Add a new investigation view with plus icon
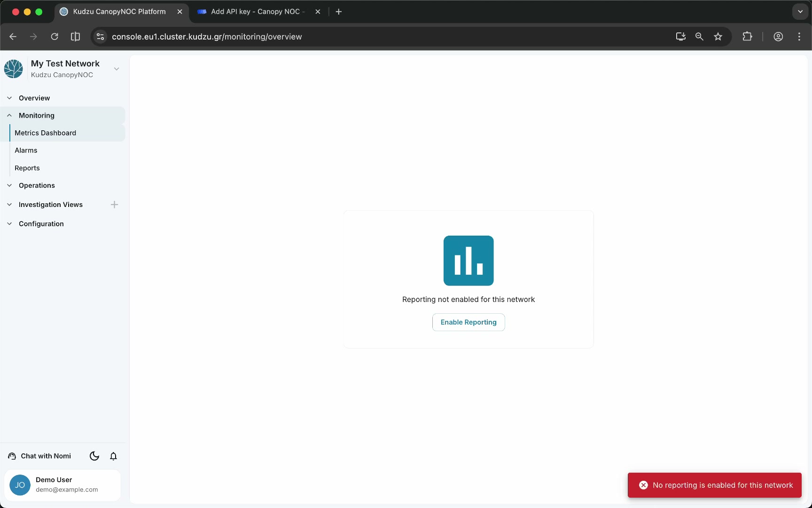812x508 pixels. (x=114, y=205)
